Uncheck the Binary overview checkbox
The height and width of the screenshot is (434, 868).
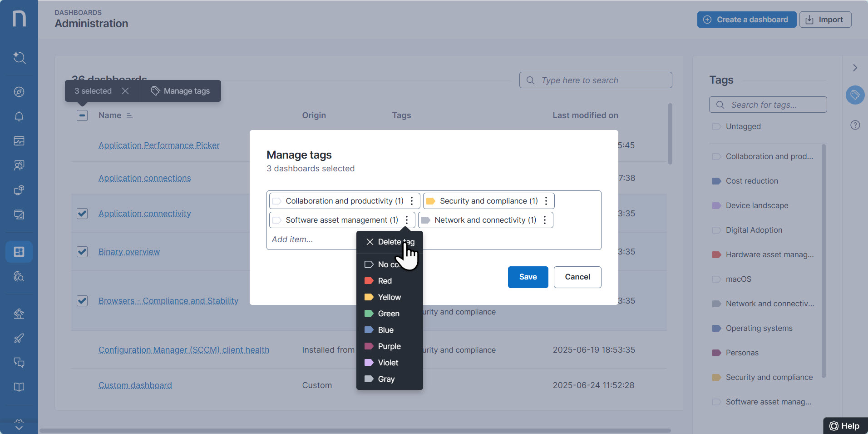tap(82, 251)
